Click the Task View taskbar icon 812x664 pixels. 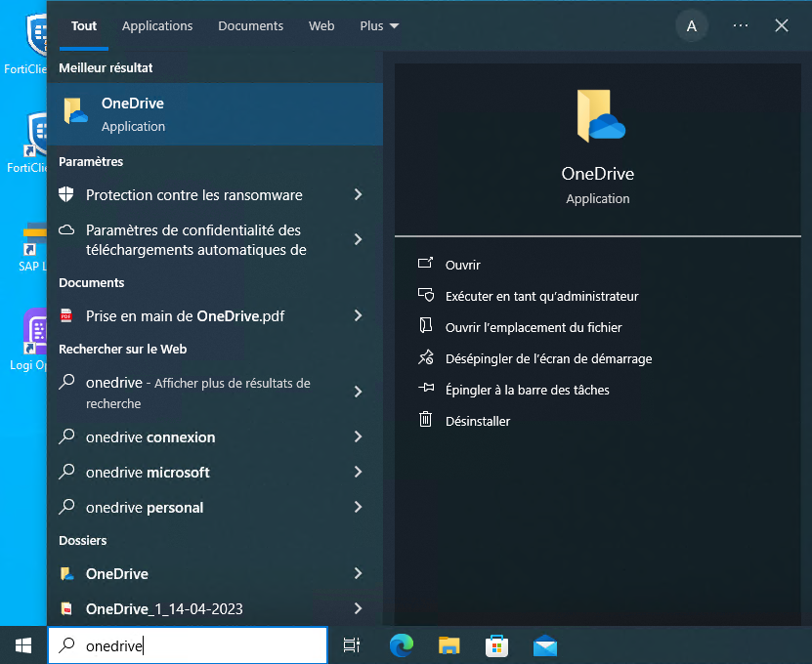click(352, 645)
